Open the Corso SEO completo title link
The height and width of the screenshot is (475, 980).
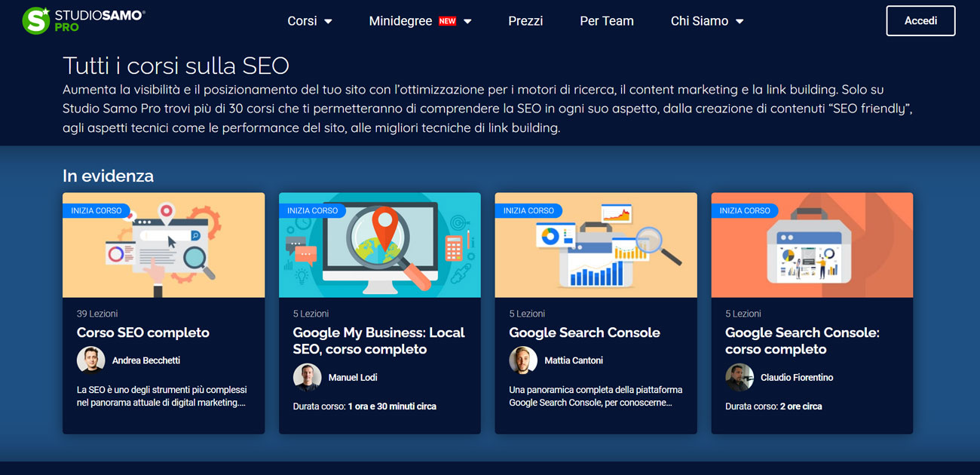coord(143,332)
